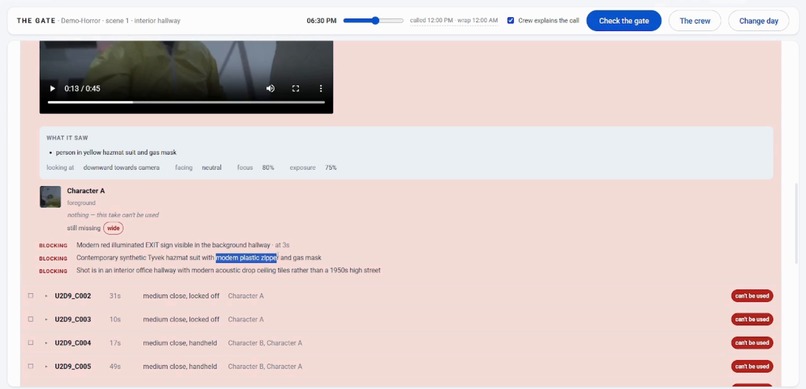The height and width of the screenshot is (389, 806).
Task: Click THE GATE title in header
Action: pos(36,21)
